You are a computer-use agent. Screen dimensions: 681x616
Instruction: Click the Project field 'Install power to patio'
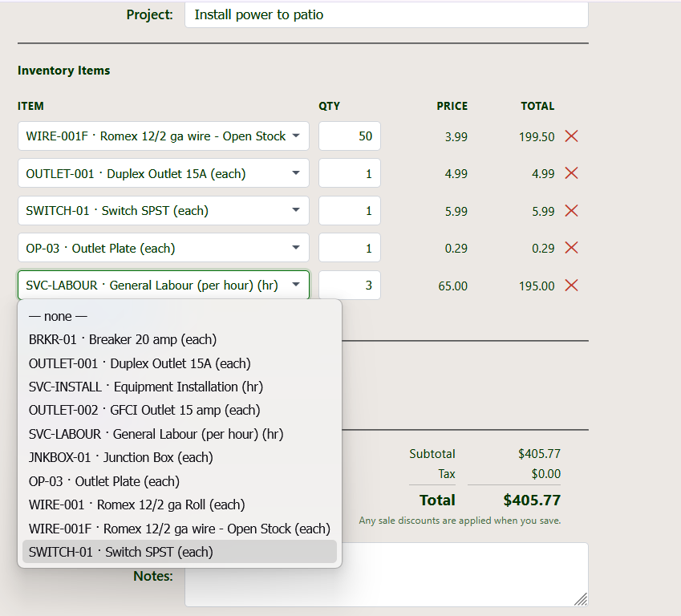click(387, 14)
